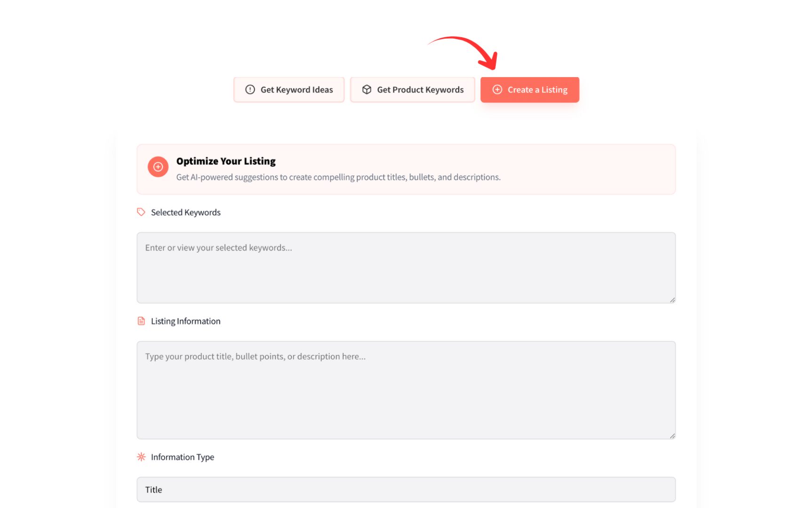Click the tag icon beside Selected Keywords
The height and width of the screenshot is (508, 812).
(141, 212)
